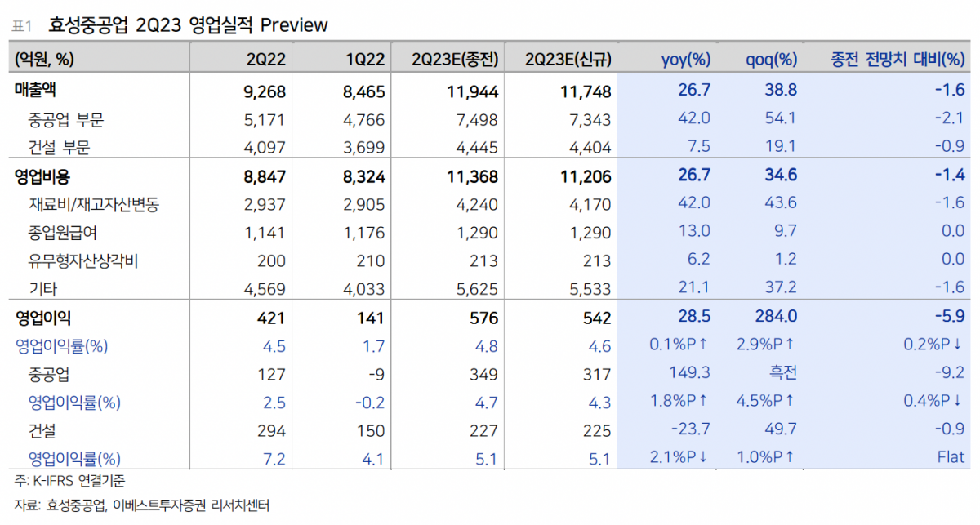
Task: Click the table title '효성중공업 2Q23 영업실적 Preview'
Action: 188,25
